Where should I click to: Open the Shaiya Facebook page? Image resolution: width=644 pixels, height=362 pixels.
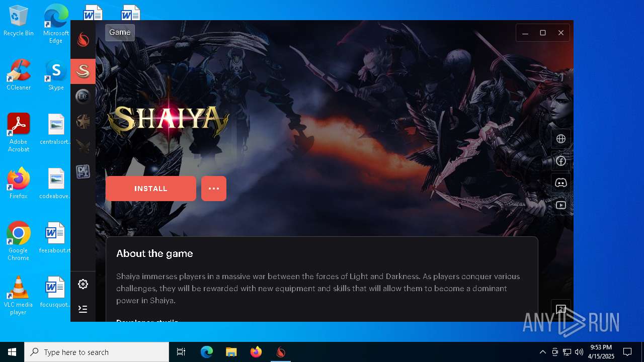[x=561, y=161]
